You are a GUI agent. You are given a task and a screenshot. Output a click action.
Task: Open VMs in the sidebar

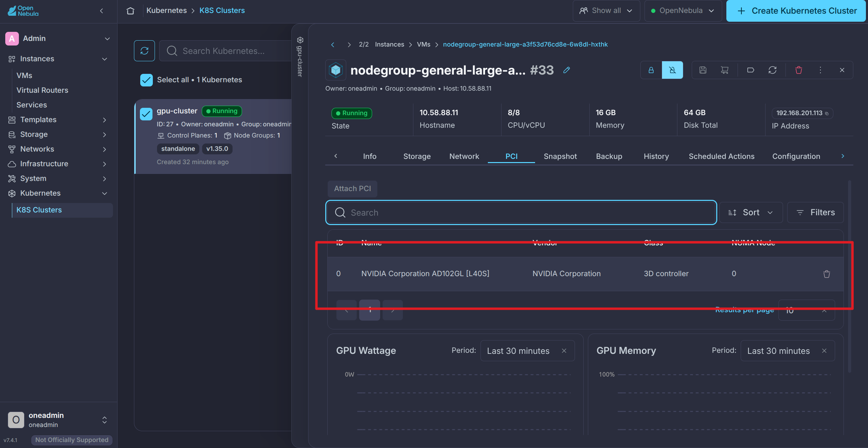(24, 76)
